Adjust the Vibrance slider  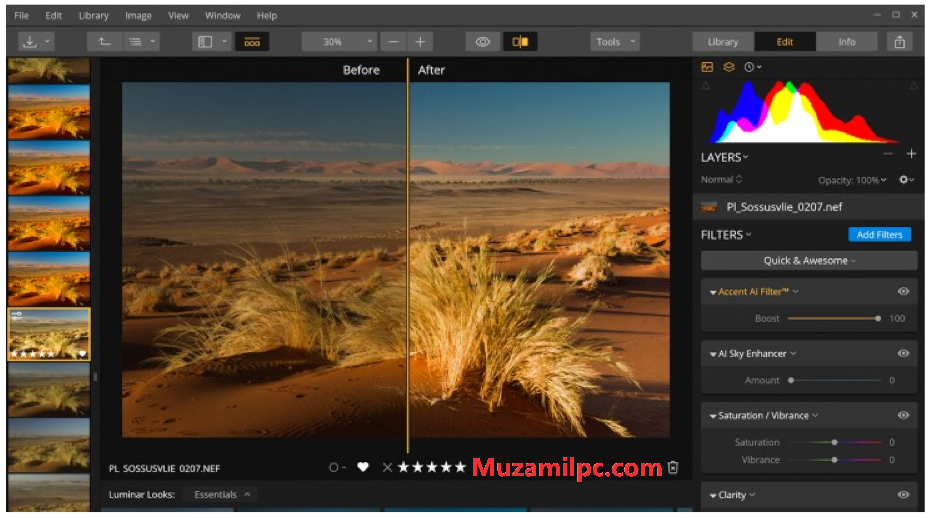(835, 460)
